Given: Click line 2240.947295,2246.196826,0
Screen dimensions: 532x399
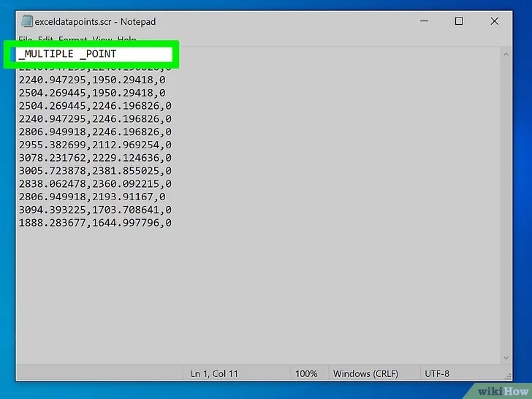Looking at the screenshot, I should point(95,119).
